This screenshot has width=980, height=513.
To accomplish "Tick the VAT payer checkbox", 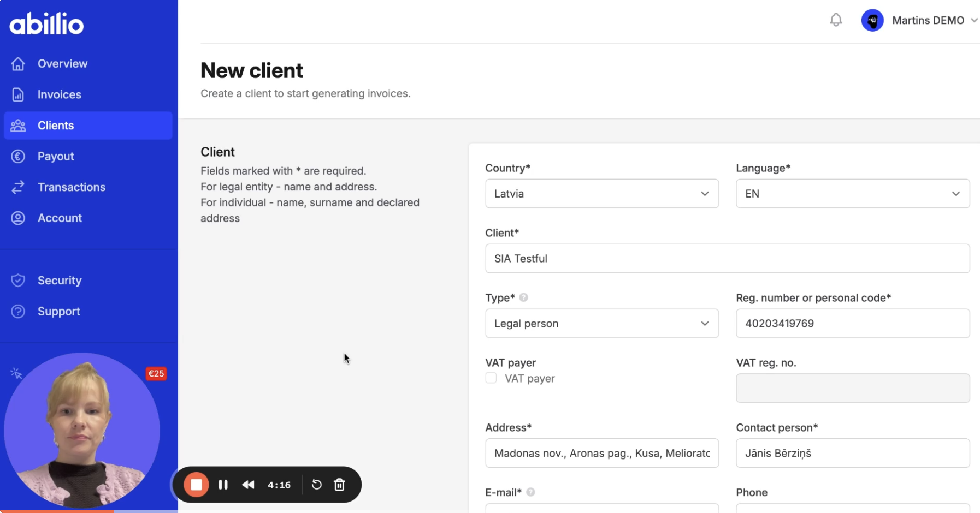I will (491, 378).
